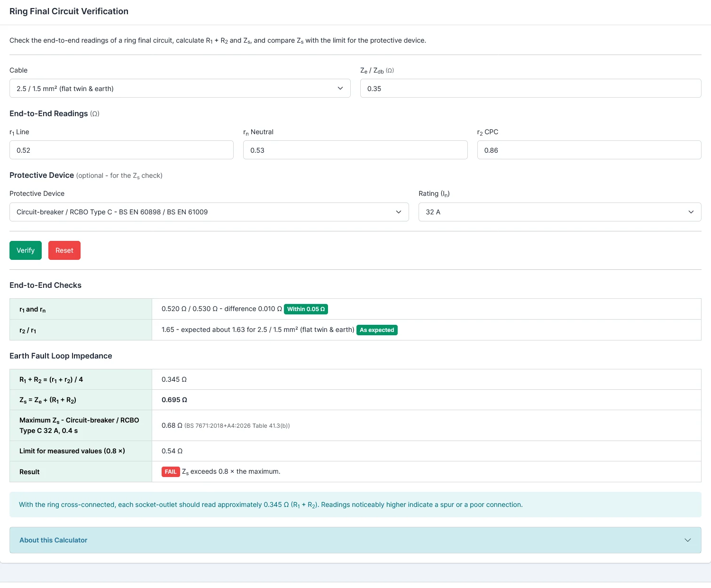Expand the About this Calculator section
The height and width of the screenshot is (588, 711).
point(355,540)
